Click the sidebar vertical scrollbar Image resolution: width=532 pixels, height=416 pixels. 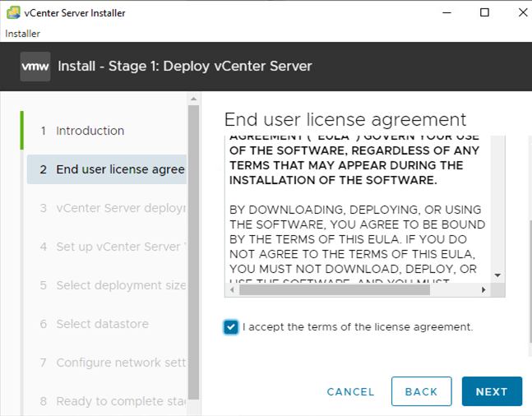[x=194, y=247]
